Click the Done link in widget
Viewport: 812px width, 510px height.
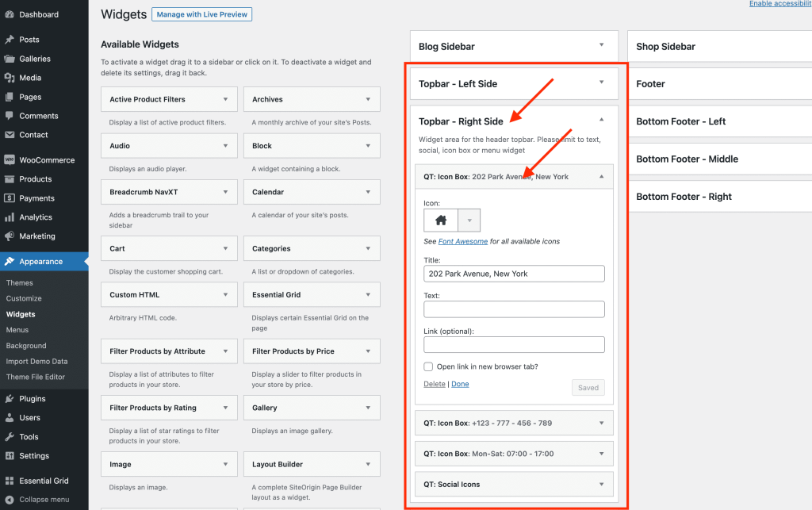460,384
